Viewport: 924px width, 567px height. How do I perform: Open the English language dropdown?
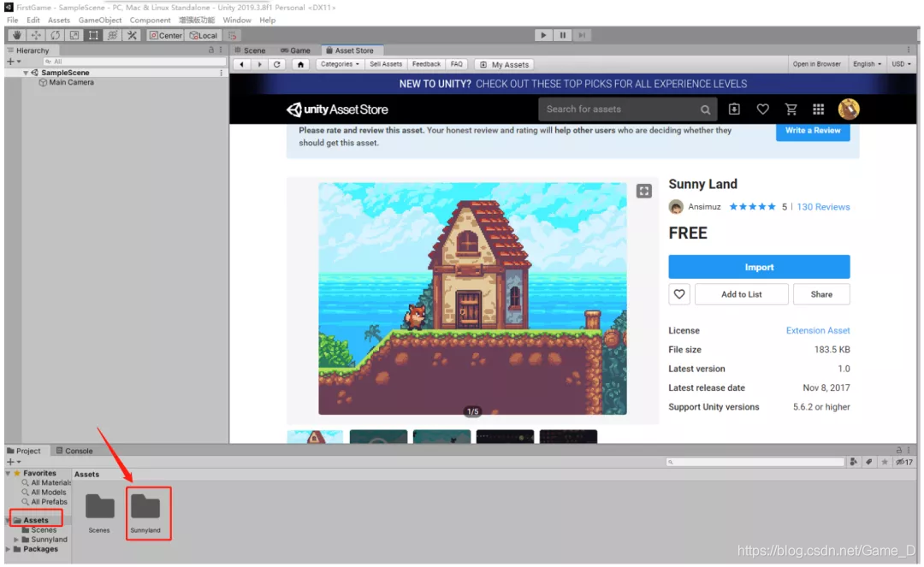[867, 64]
